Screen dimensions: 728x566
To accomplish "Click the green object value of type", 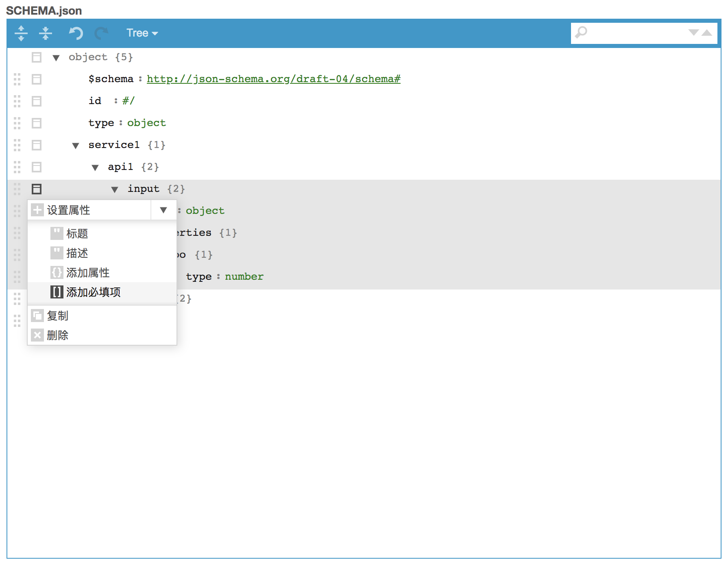I will (146, 123).
